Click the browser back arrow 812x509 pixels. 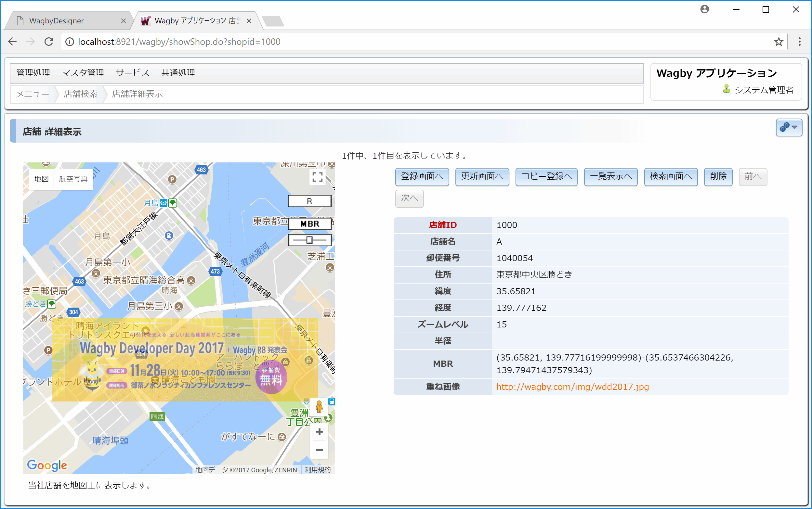(12, 41)
